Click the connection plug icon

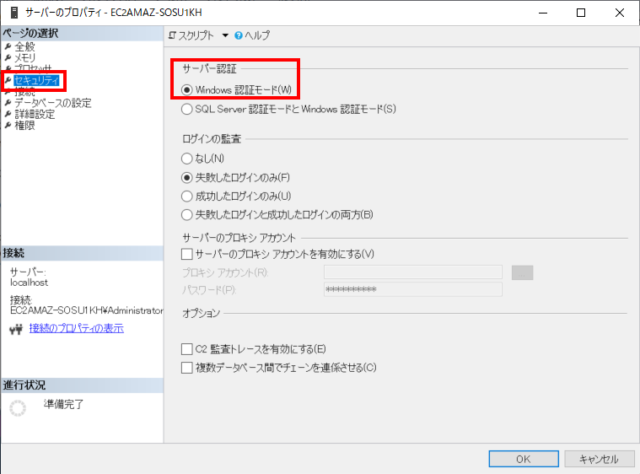click(16, 329)
